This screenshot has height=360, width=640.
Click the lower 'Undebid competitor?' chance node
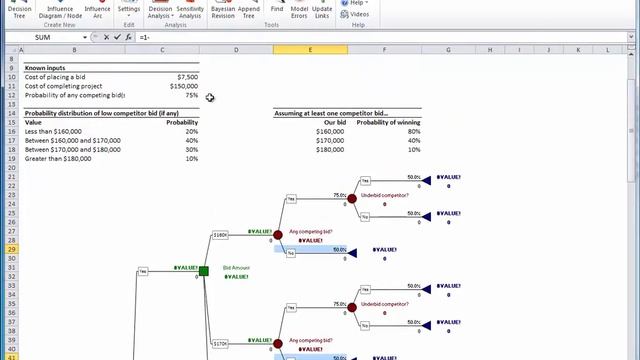(352, 307)
